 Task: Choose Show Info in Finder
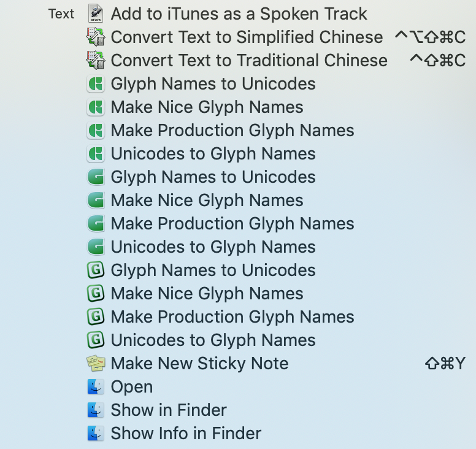[x=186, y=433]
